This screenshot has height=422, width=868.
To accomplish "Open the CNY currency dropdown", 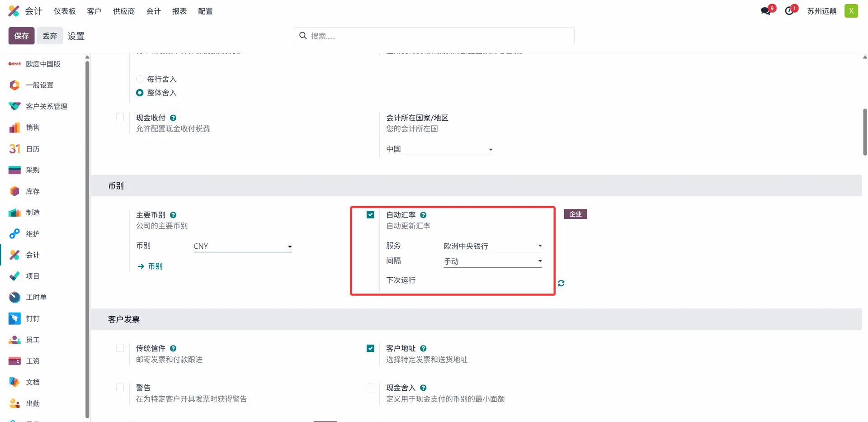I will 243,246.
